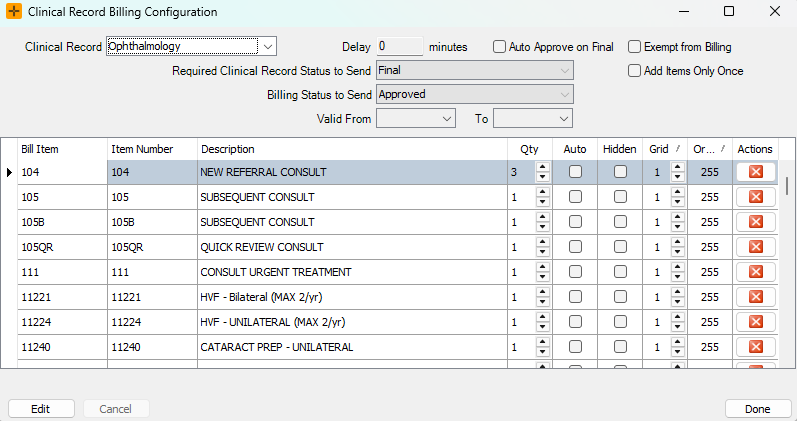Open the Billing Status to Send dropdown
Image resolution: width=797 pixels, height=421 pixels.
point(475,95)
